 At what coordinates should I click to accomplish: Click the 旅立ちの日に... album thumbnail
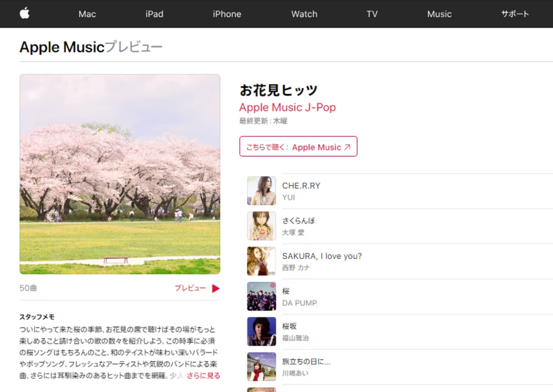(x=261, y=367)
